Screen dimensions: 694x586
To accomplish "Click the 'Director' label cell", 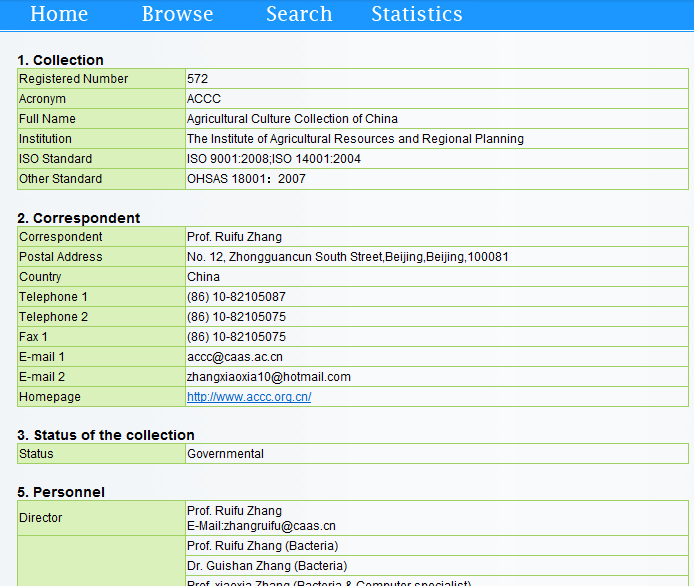I will [x=101, y=518].
